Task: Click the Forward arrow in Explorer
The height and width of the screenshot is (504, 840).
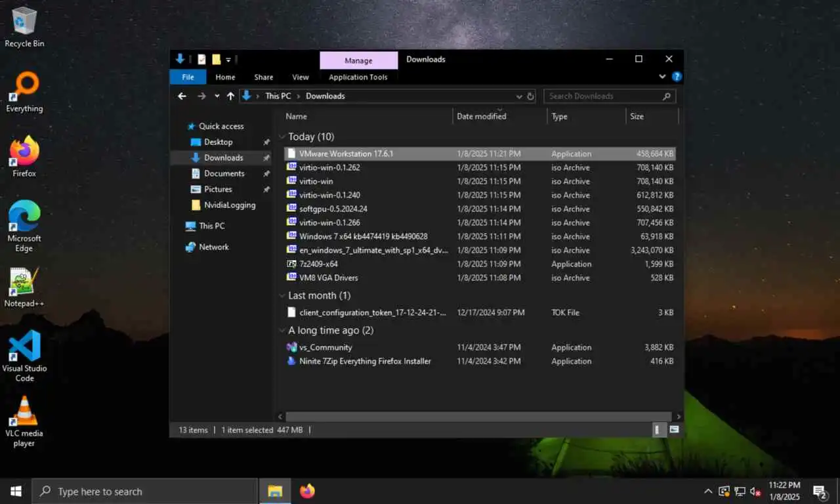Action: [x=201, y=96]
